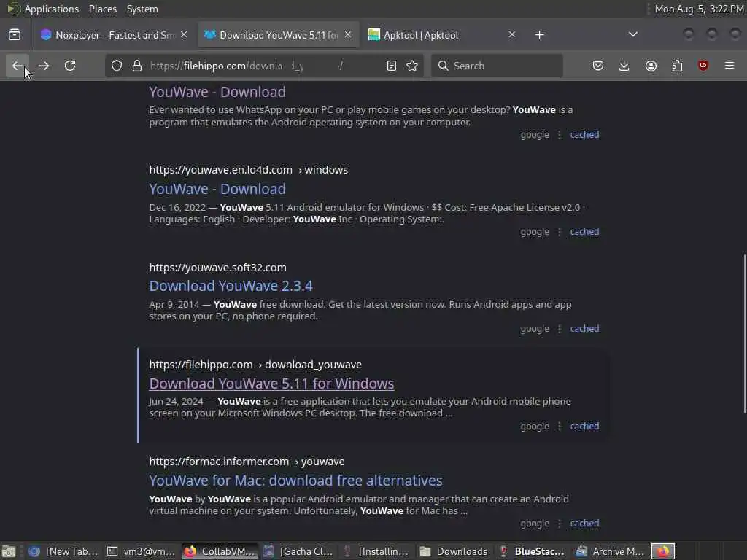This screenshot has width=747, height=560.
Task: Click Firefox icon at taskbar end
Action: tap(663, 551)
